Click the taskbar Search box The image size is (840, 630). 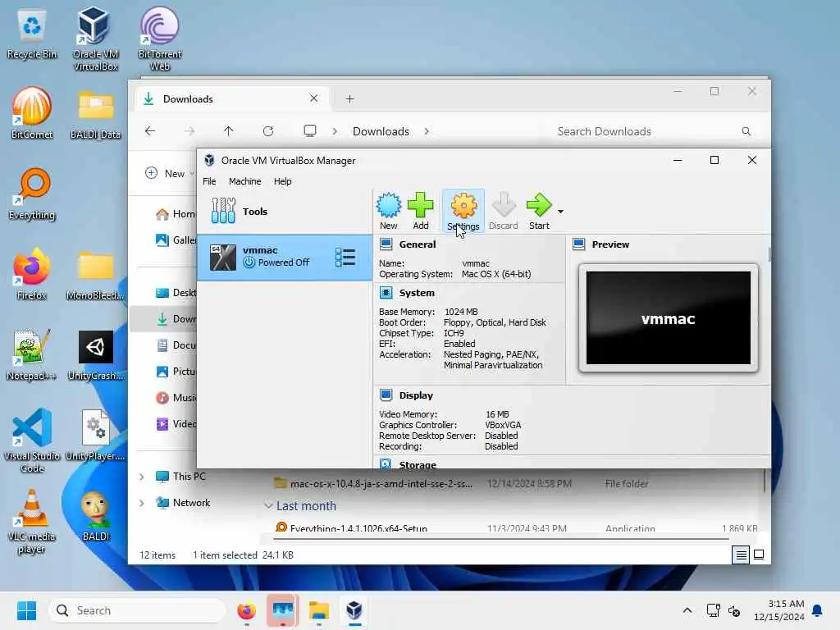click(138, 610)
